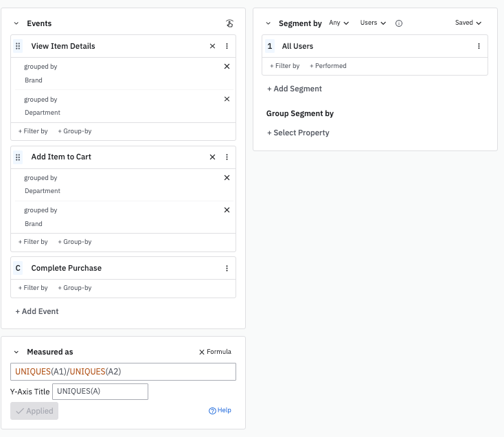The width and height of the screenshot is (504, 437).
Task: Open the View Item Details options menu
Action: [x=227, y=46]
